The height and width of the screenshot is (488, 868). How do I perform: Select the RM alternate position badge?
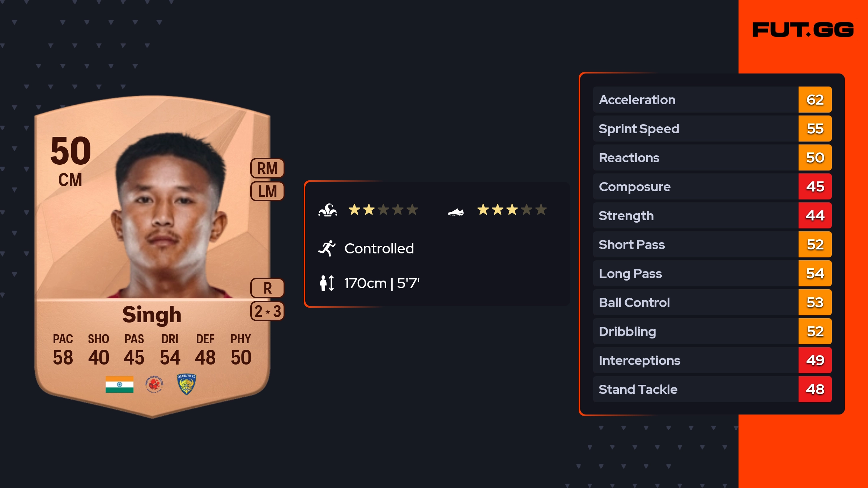267,168
